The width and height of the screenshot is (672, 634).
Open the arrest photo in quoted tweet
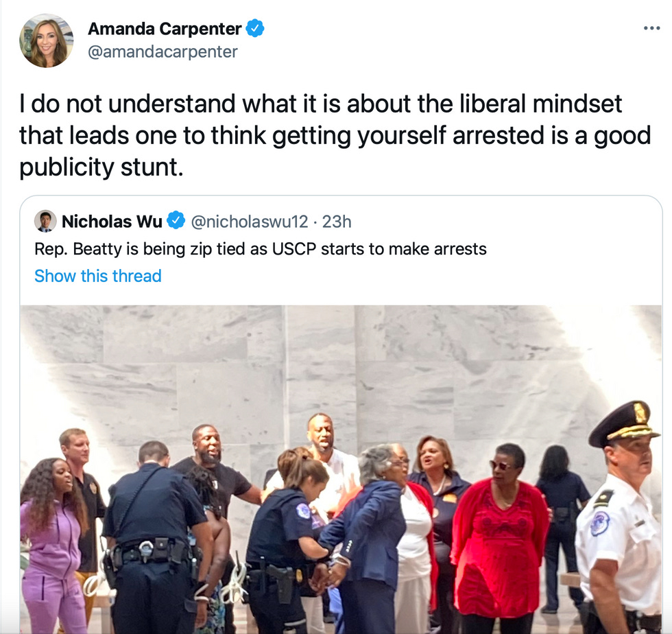(341, 469)
